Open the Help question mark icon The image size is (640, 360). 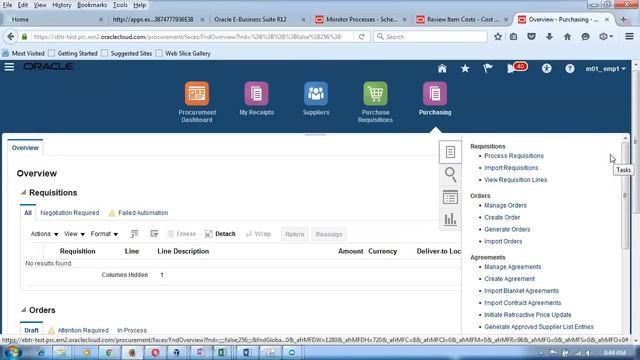(x=570, y=69)
